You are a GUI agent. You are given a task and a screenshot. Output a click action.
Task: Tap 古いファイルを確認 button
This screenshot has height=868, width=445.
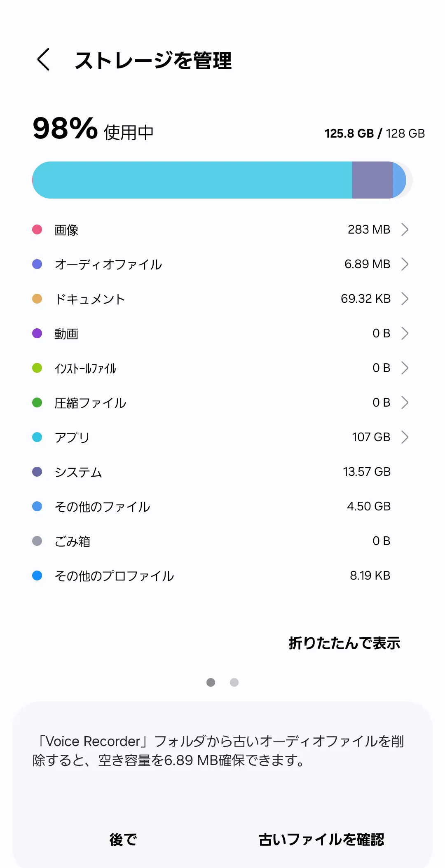pyautogui.click(x=321, y=839)
